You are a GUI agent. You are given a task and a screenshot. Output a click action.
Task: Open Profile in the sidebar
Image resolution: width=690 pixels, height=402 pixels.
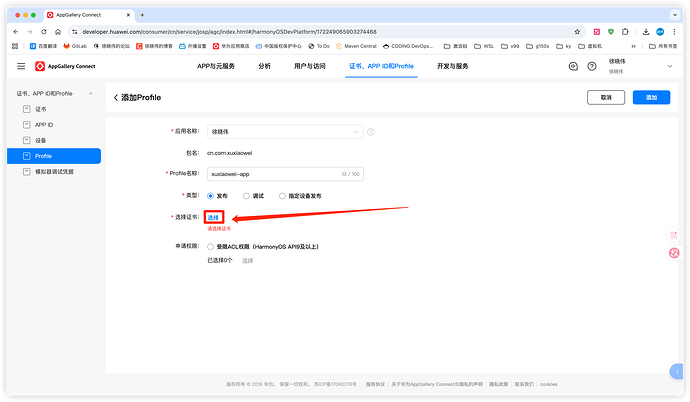(54, 156)
